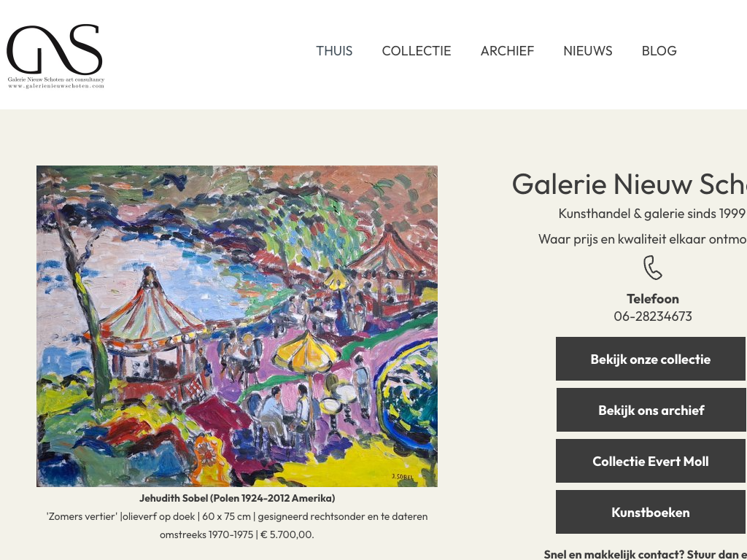Select NIEUWS in the top navigation
The height and width of the screenshot is (560, 747).
tap(588, 51)
